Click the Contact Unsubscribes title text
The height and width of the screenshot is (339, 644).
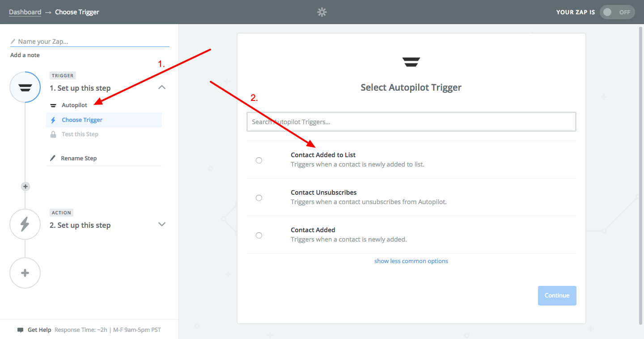click(324, 193)
